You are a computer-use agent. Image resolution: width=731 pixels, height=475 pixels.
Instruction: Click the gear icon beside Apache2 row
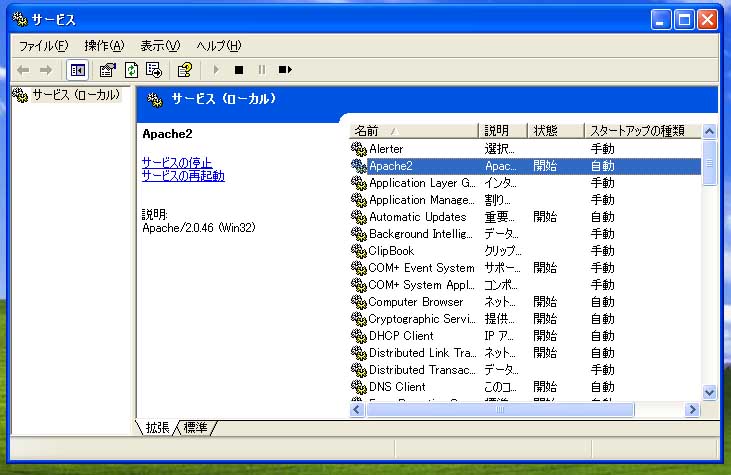click(x=359, y=166)
